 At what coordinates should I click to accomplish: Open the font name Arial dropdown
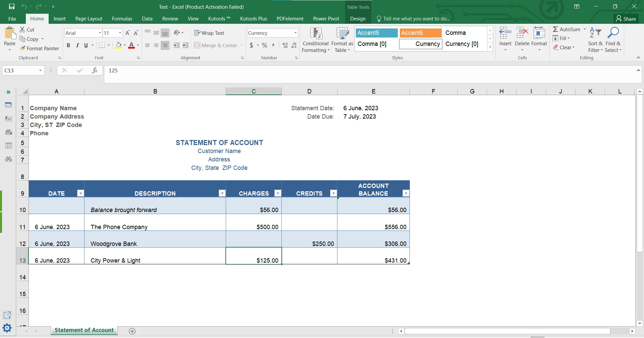click(x=100, y=33)
